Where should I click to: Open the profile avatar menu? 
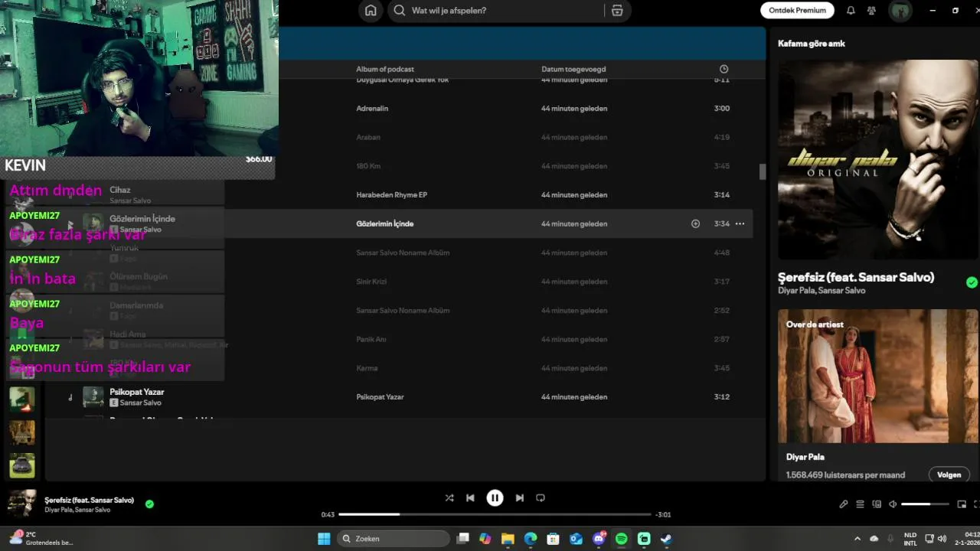pos(900,11)
